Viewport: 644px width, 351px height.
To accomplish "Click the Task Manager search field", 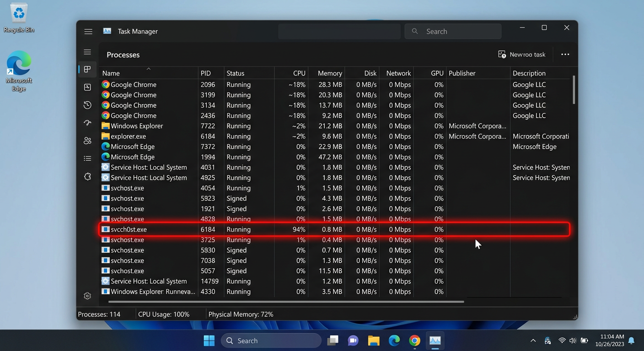I will [x=453, y=32].
